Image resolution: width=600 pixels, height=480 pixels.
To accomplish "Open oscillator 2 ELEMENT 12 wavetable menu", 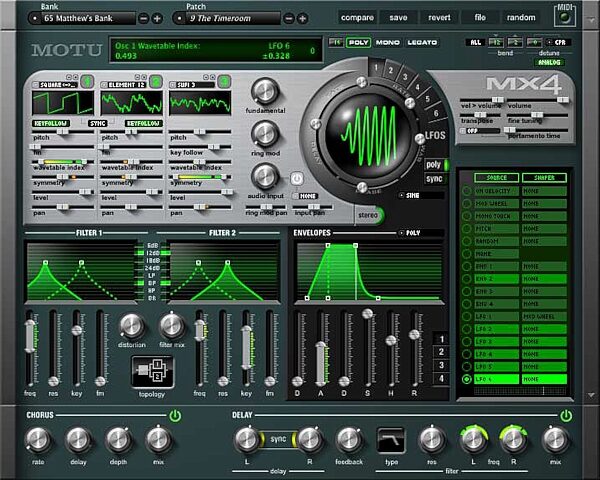I will [x=124, y=85].
